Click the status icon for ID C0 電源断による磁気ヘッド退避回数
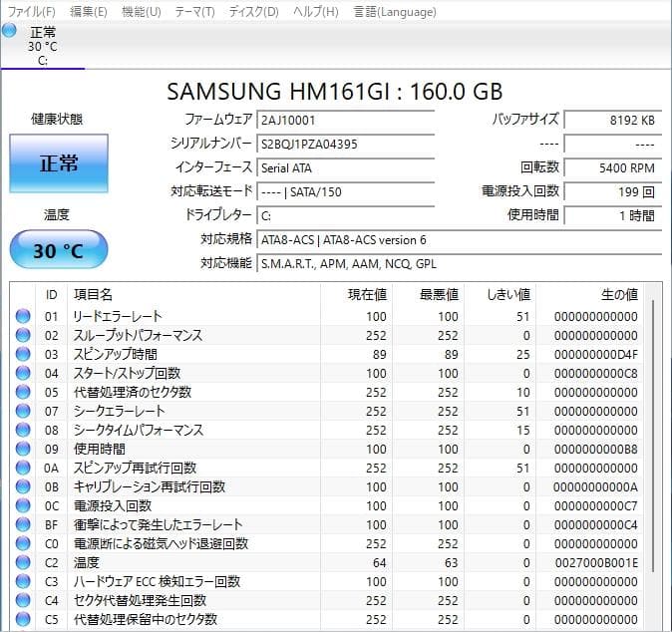 tap(23, 543)
